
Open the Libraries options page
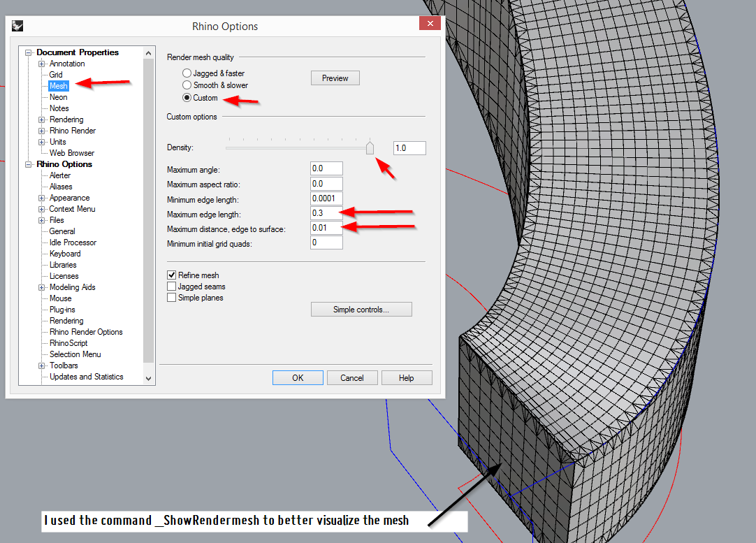(x=63, y=265)
